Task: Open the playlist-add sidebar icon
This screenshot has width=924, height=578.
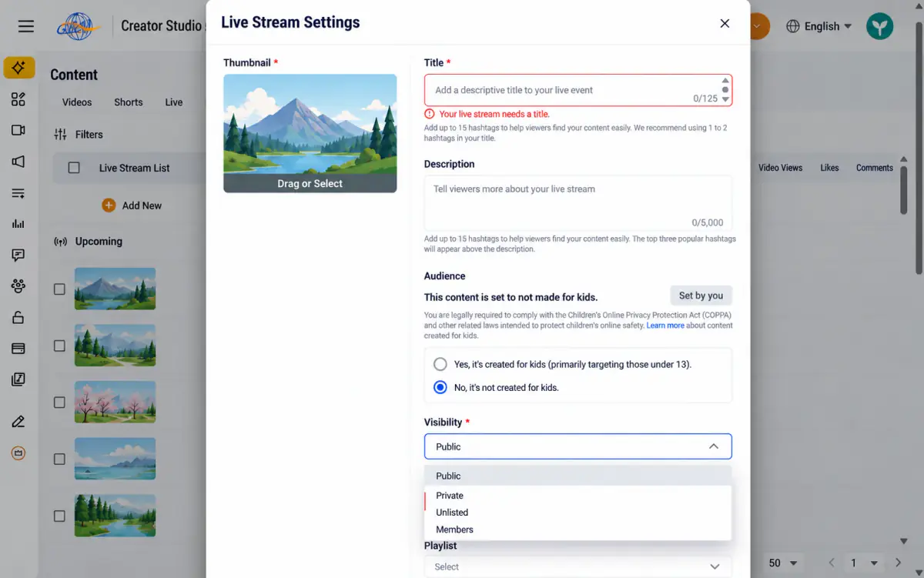Action: (18, 193)
